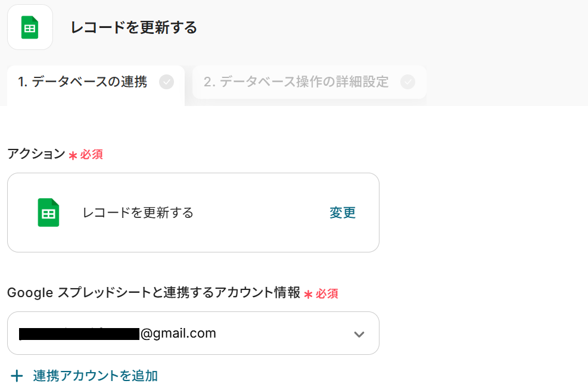Click the 必須 tag beside the account information label
The image size is (588, 387).
coord(327,294)
